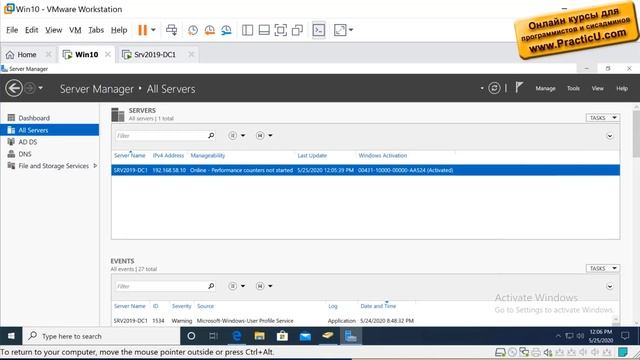Image resolution: width=640 pixels, height=360 pixels.
Task: Open the Events TASKS dropdown
Action: click(x=603, y=268)
